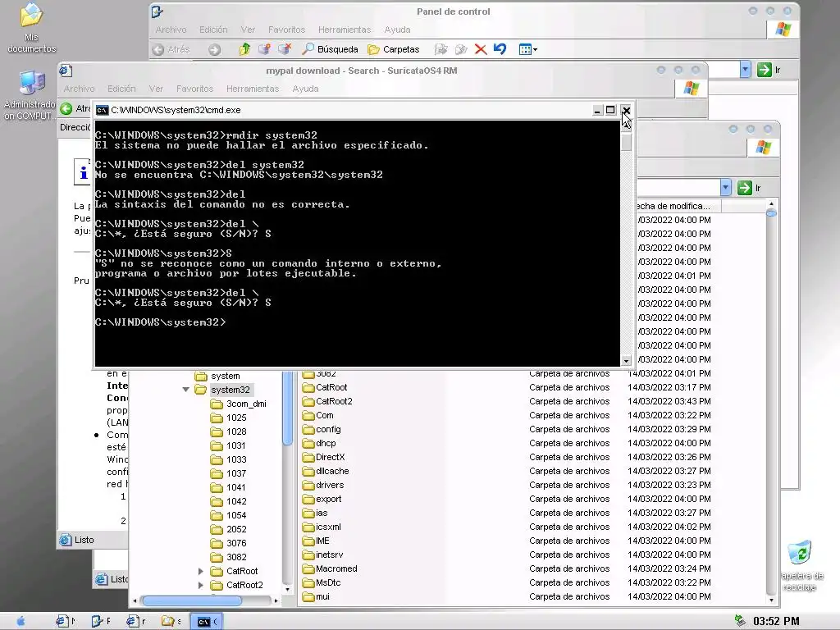Click the Macromed folder icon in file list

[308, 568]
